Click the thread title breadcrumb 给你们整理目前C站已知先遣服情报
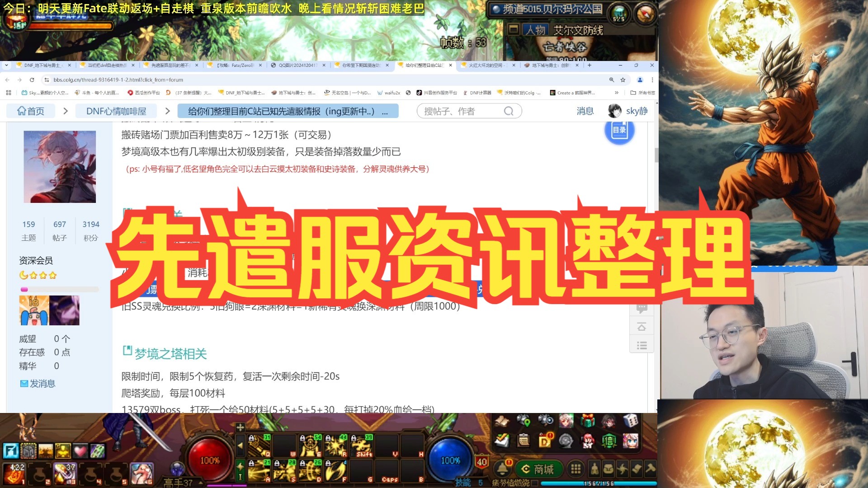 288,111
